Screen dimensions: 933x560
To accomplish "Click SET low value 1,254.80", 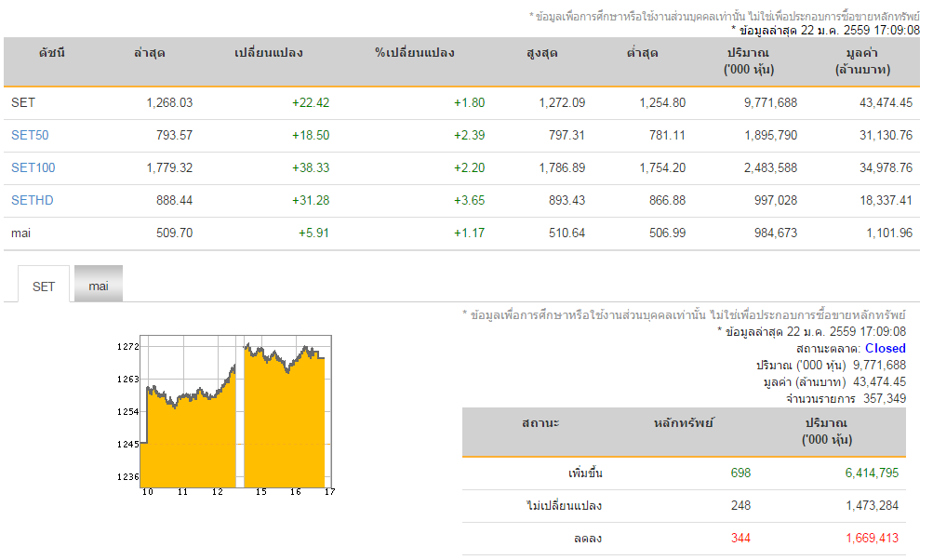I will point(662,102).
